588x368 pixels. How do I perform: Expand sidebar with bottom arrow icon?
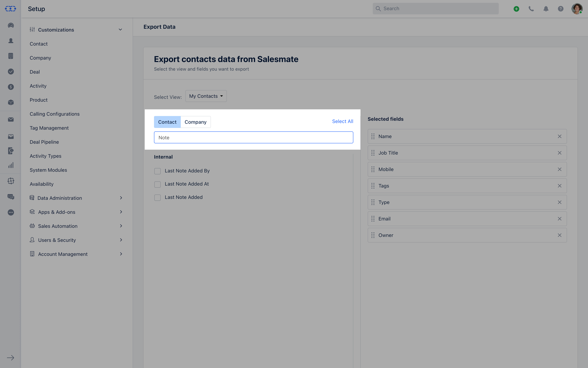[x=10, y=358]
